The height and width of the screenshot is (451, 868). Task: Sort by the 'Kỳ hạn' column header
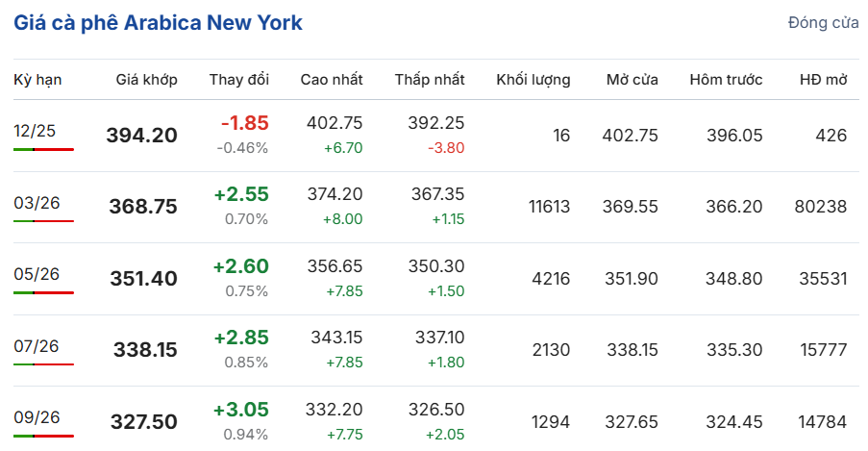(x=37, y=80)
